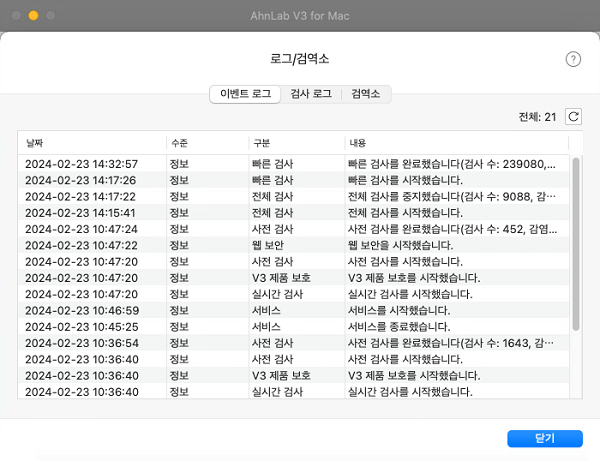
Task: Click the 닫기 button
Action: (x=545, y=438)
